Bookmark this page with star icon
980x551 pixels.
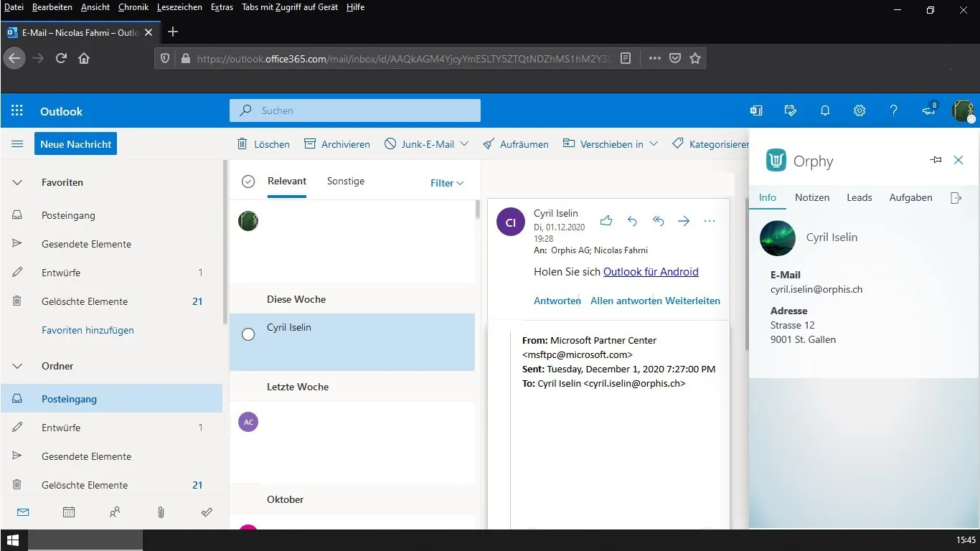coord(695,58)
